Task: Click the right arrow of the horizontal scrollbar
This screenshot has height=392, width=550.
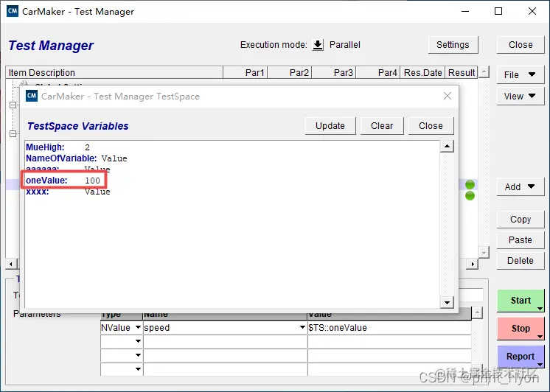Action: click(473, 264)
